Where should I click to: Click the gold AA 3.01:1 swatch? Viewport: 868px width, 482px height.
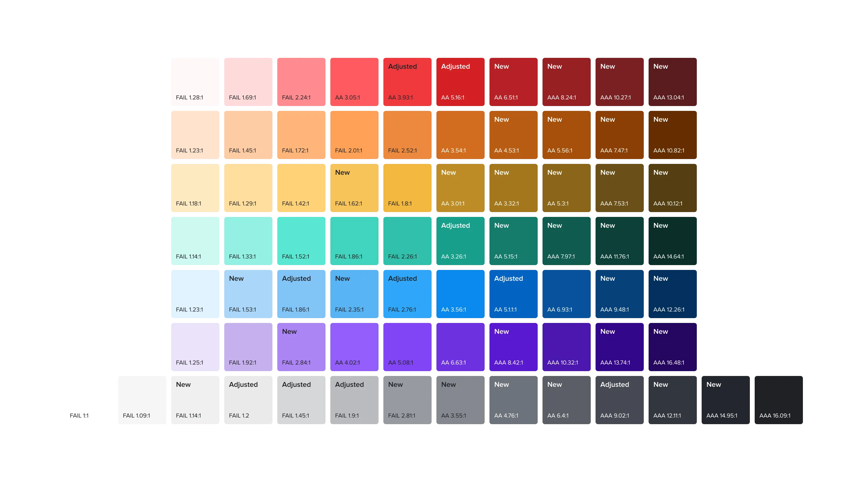(x=460, y=188)
